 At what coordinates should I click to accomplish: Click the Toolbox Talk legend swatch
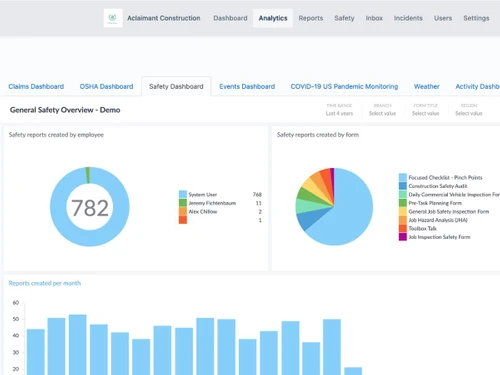pyautogui.click(x=403, y=228)
